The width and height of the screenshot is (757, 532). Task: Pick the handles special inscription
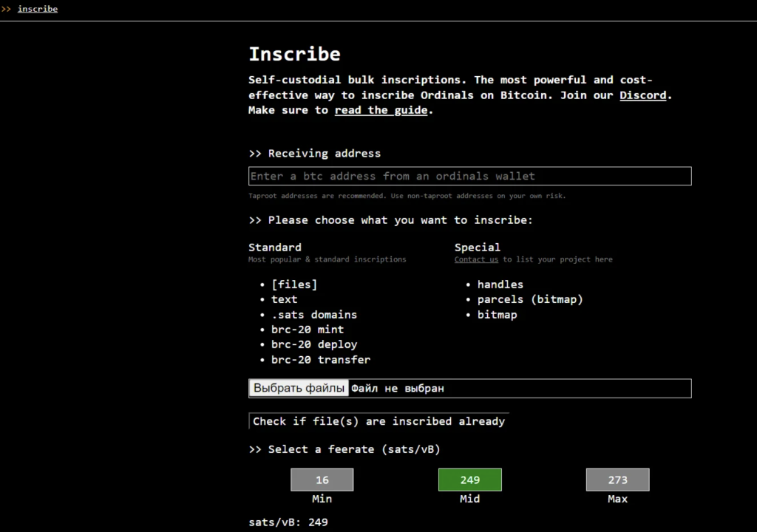click(500, 284)
